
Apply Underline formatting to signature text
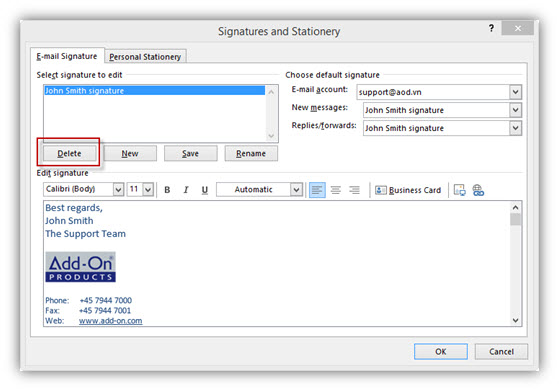[205, 190]
